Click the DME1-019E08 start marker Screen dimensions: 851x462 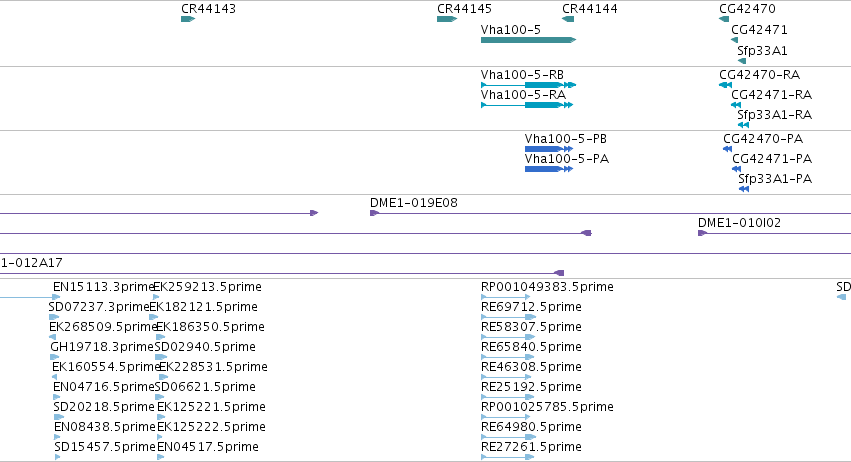(374, 213)
